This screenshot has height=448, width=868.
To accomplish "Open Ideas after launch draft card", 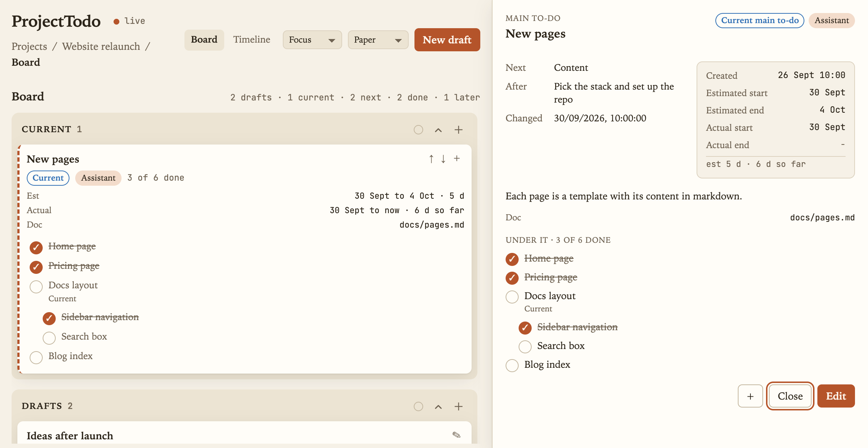I will pos(70,436).
